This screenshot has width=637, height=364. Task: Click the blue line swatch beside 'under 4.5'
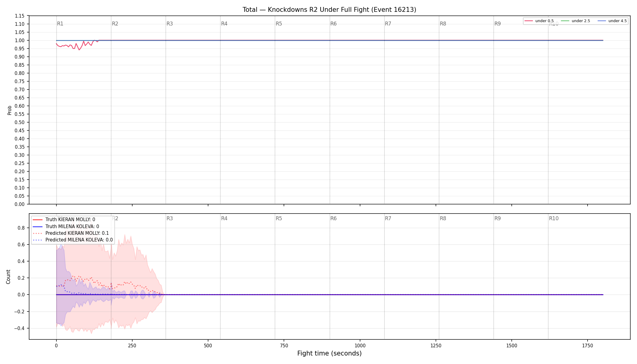click(602, 21)
